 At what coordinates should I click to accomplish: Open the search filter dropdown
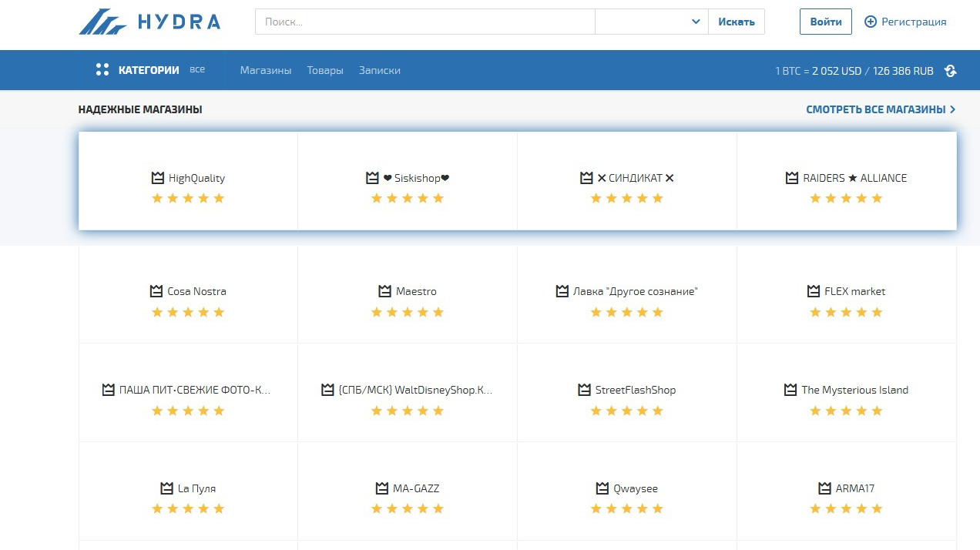(651, 22)
